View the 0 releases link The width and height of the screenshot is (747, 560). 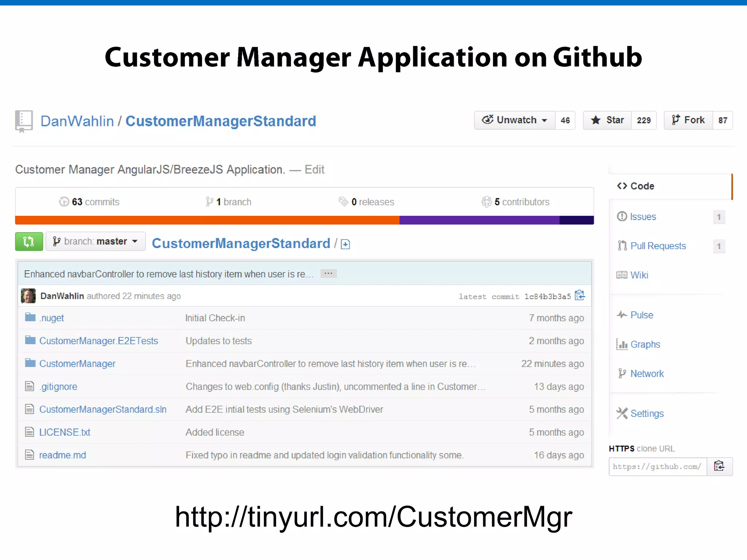[x=367, y=202]
